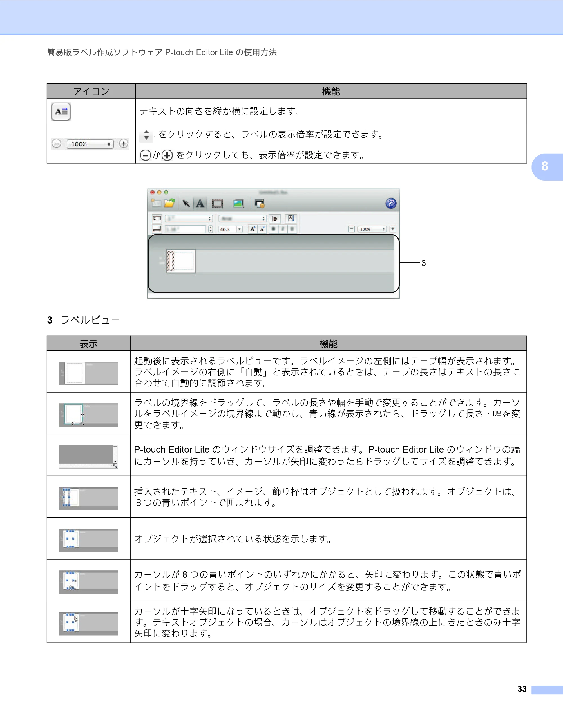Open the 100% zoom dropdown in editor window
The height and width of the screenshot is (728, 563).
click(x=372, y=229)
